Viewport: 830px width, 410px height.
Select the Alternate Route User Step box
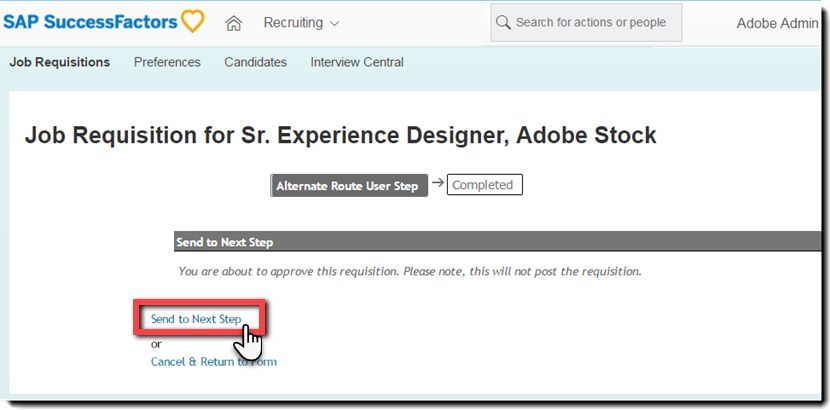349,186
